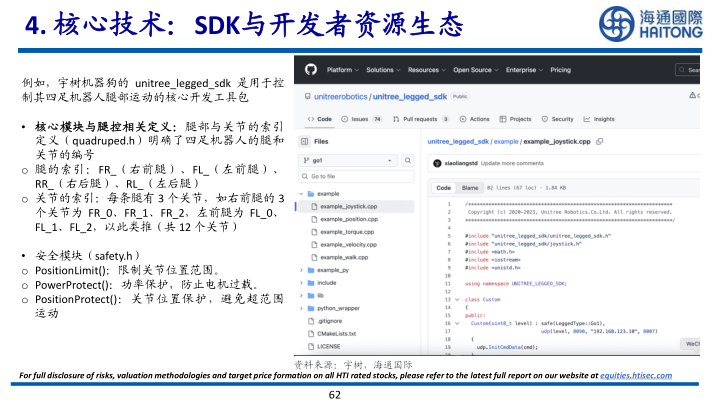The height and width of the screenshot is (405, 720).
Task: Click the Go to file field
Action: [x=356, y=176]
